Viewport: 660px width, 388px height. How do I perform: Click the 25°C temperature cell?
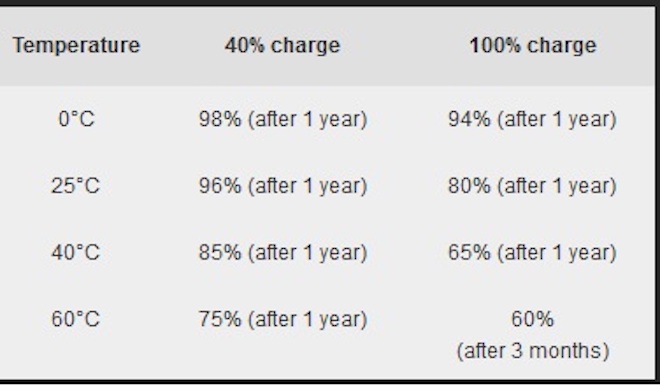coord(76,185)
